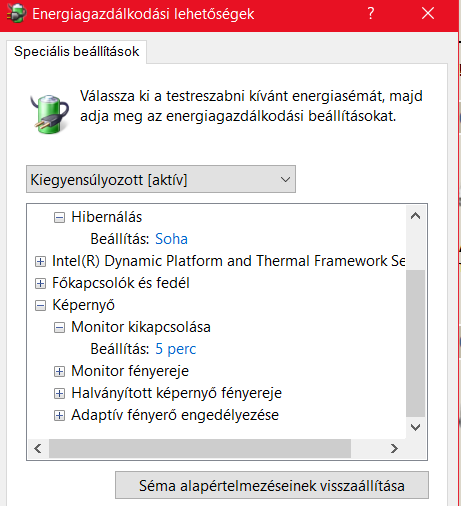Expand Intel(R) Dynamic Platform and Thermal Framework
Image resolution: width=461 pixels, height=506 pixels.
click(40, 262)
